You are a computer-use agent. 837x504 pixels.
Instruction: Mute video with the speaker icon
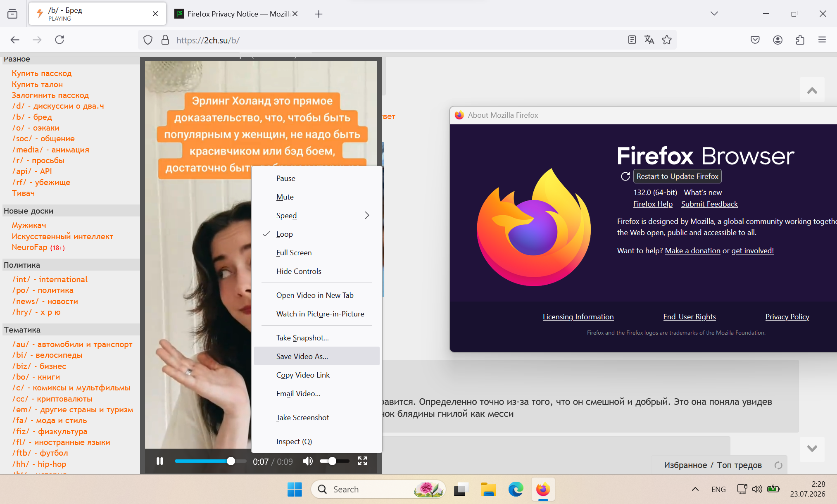(x=307, y=461)
